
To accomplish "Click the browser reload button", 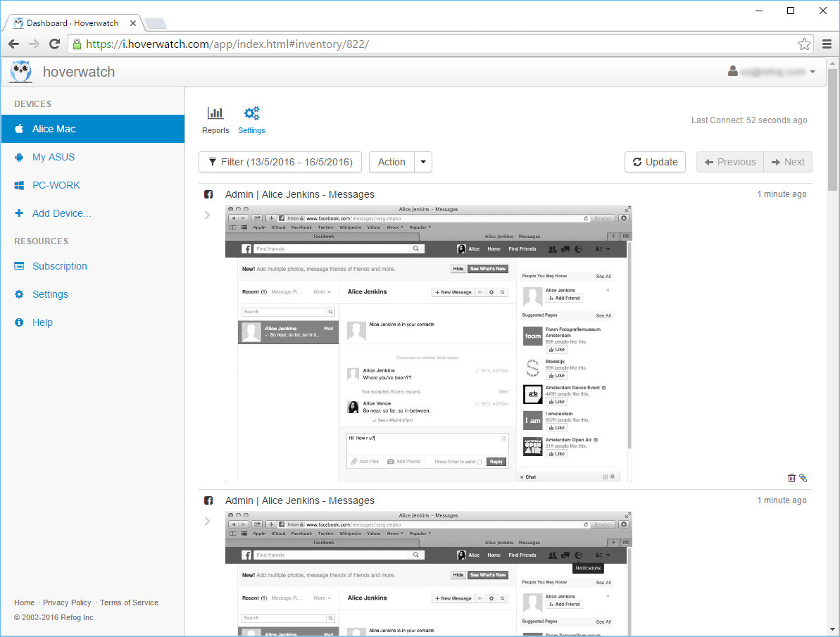I will click(x=54, y=44).
